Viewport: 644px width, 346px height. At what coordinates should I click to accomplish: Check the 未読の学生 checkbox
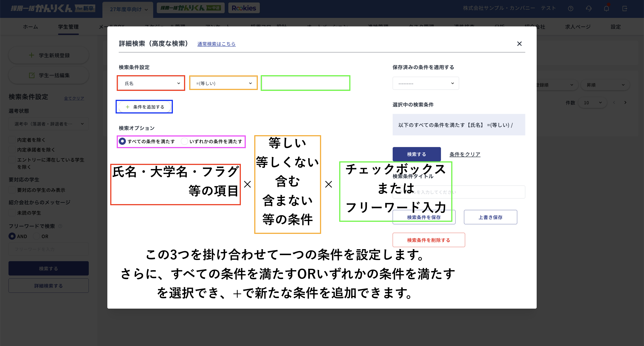(x=12, y=212)
